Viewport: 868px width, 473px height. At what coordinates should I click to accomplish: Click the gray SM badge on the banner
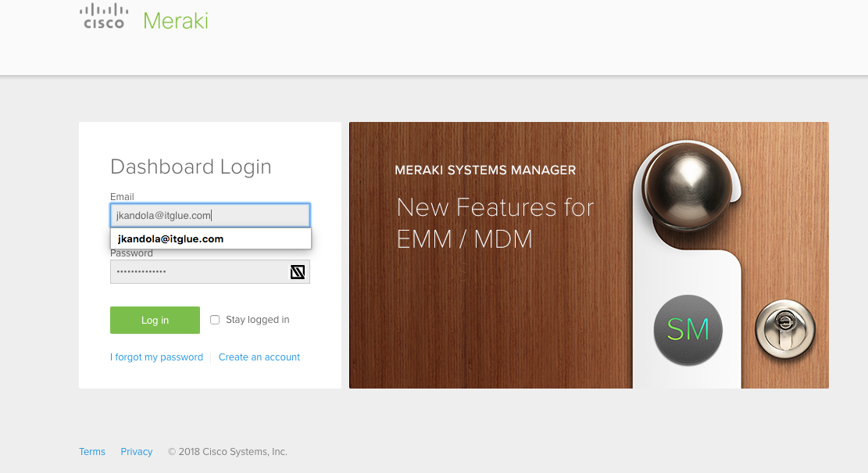click(688, 331)
